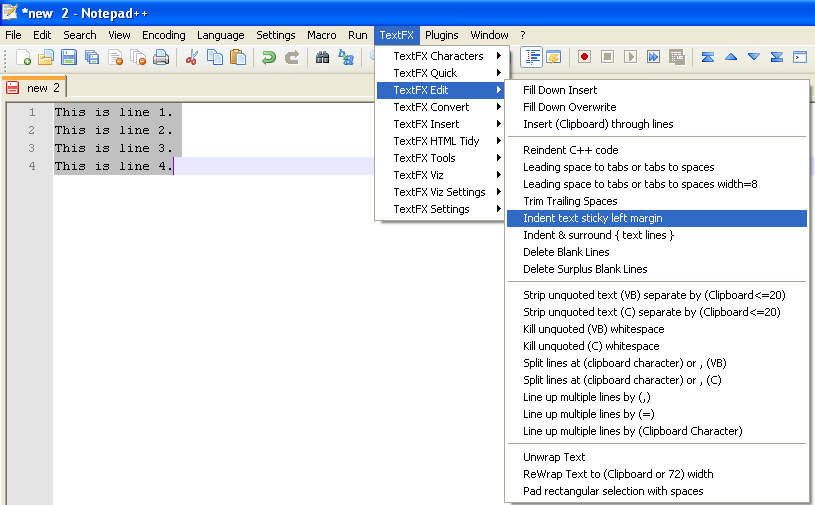Expand the TextFX Insert submenu

tap(440, 124)
